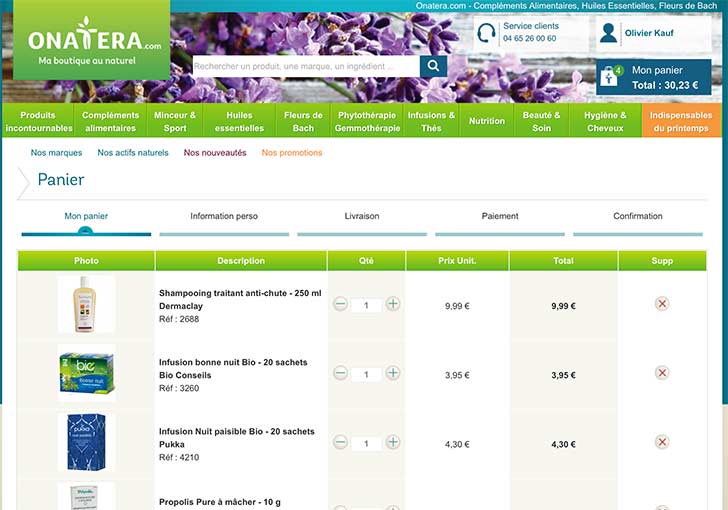Remove Shampooing traitant anti-chute from cart
This screenshot has height=510, width=728.
click(x=662, y=304)
